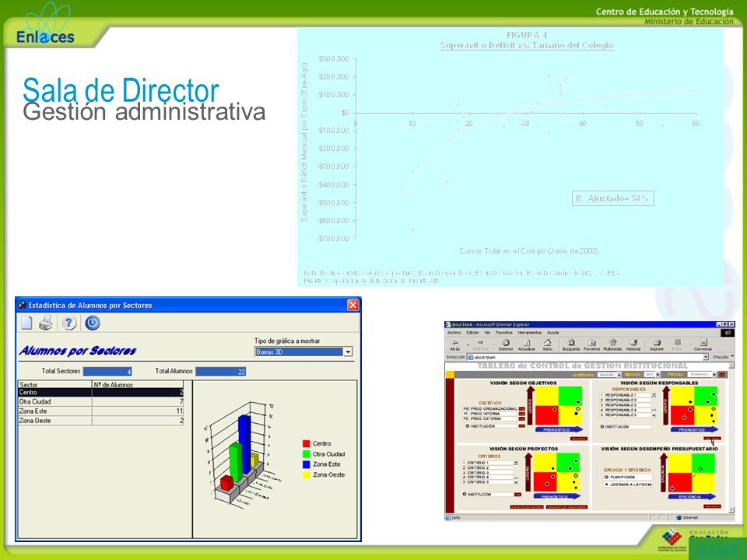Click the Multimedia toolbar icon in IE
Screen dimensions: 747x560
click(x=612, y=345)
